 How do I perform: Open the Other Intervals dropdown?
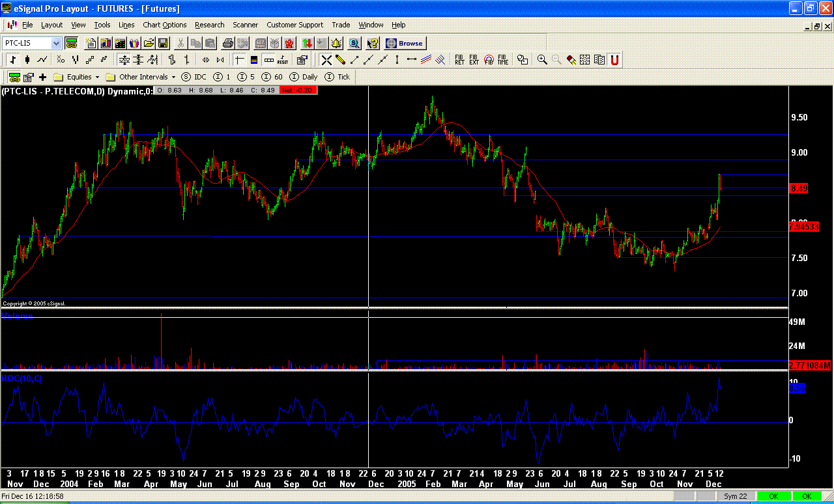[x=173, y=76]
